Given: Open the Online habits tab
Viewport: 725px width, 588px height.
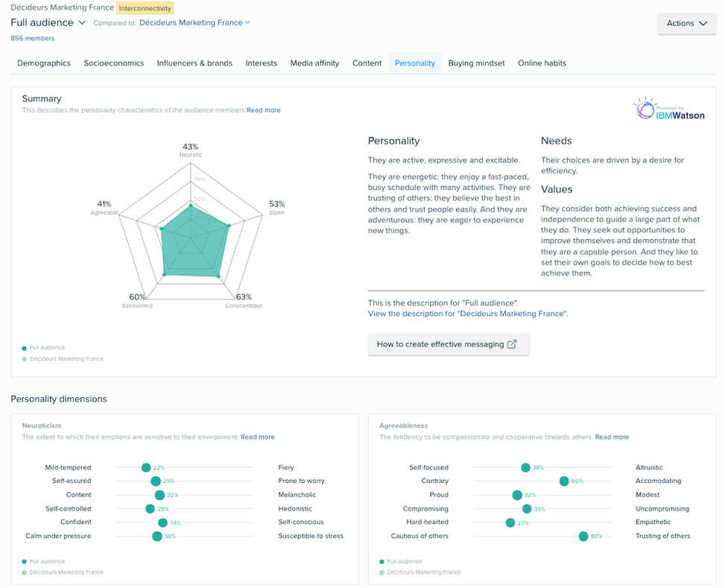Looking at the screenshot, I should pos(542,63).
